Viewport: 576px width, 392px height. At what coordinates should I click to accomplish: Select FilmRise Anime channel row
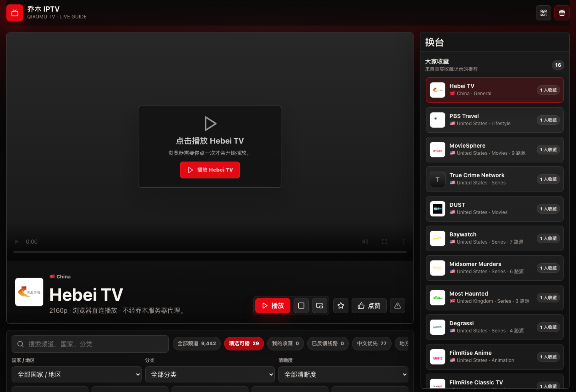pos(495,357)
